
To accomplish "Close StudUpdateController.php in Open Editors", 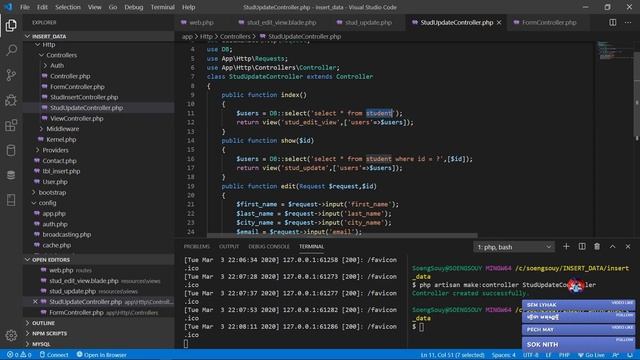I will (35, 302).
